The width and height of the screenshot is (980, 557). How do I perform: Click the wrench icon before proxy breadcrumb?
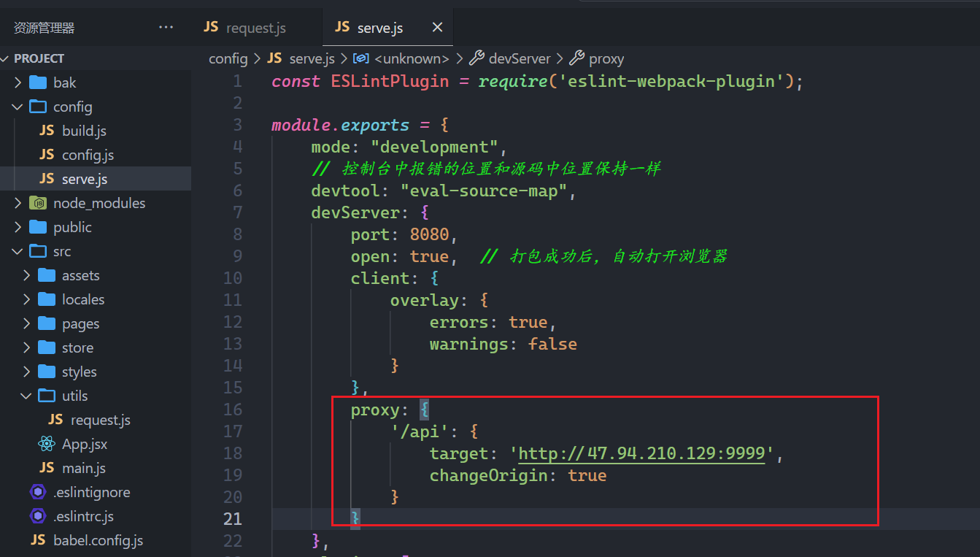coord(576,58)
